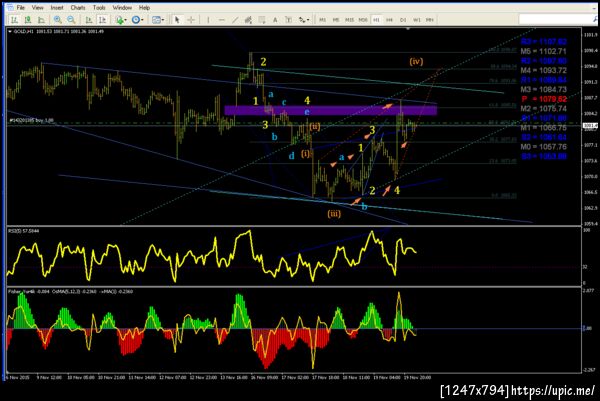This screenshot has height=401, width=600.
Task: Toggle chart shift from right border
Action: click(x=102, y=20)
